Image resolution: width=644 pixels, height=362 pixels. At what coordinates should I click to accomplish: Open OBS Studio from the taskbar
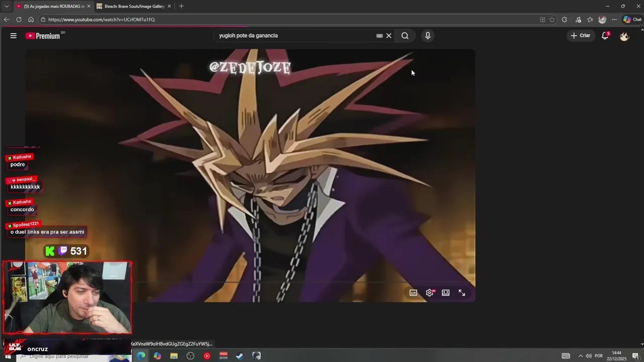[x=190, y=356]
